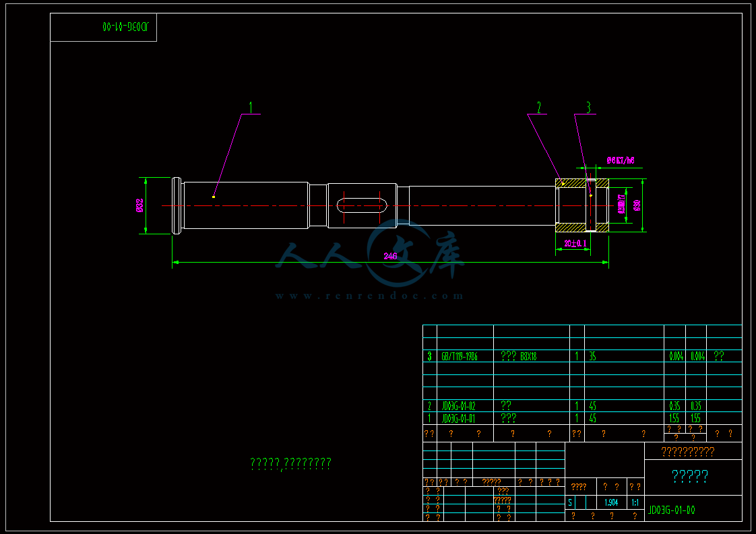Select the "Ø32" diameter dimension text
This screenshot has height=534, width=756.
coord(139,205)
